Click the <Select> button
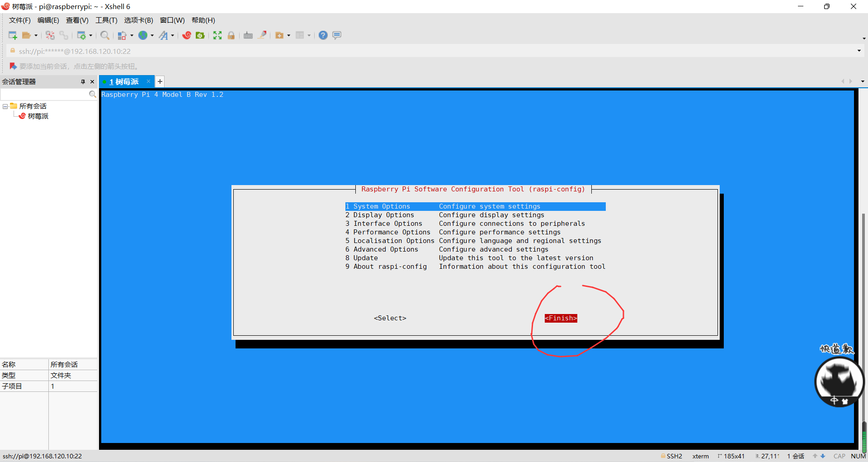This screenshot has height=462, width=868. [x=390, y=318]
